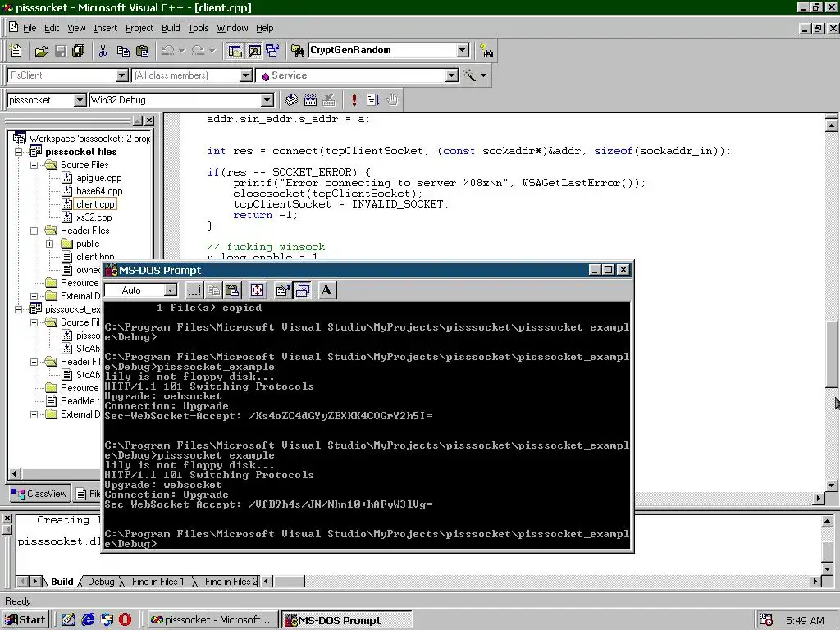Open the Tools menu
Screen dimensions: 840x630
(199, 28)
